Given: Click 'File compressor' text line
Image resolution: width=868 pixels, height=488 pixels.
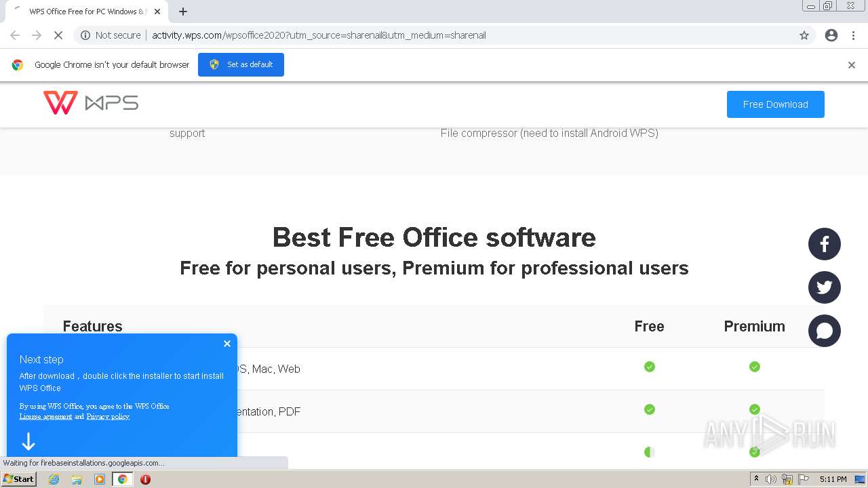Looking at the screenshot, I should [549, 133].
